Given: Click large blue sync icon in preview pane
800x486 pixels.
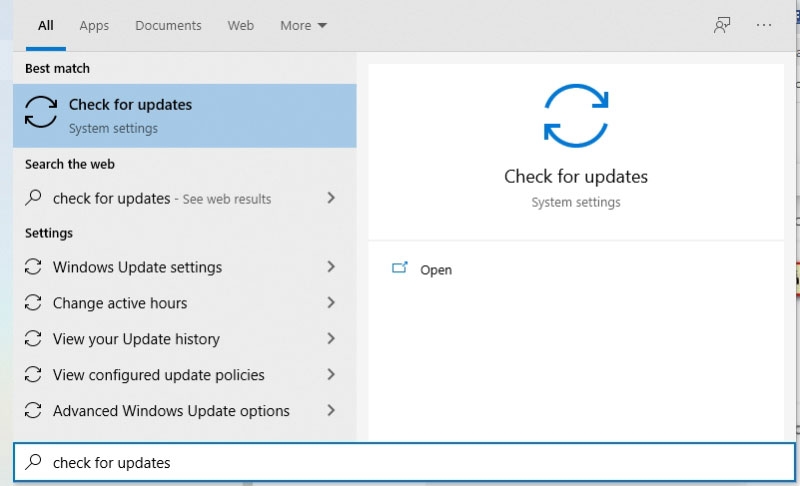Looking at the screenshot, I should (x=576, y=116).
